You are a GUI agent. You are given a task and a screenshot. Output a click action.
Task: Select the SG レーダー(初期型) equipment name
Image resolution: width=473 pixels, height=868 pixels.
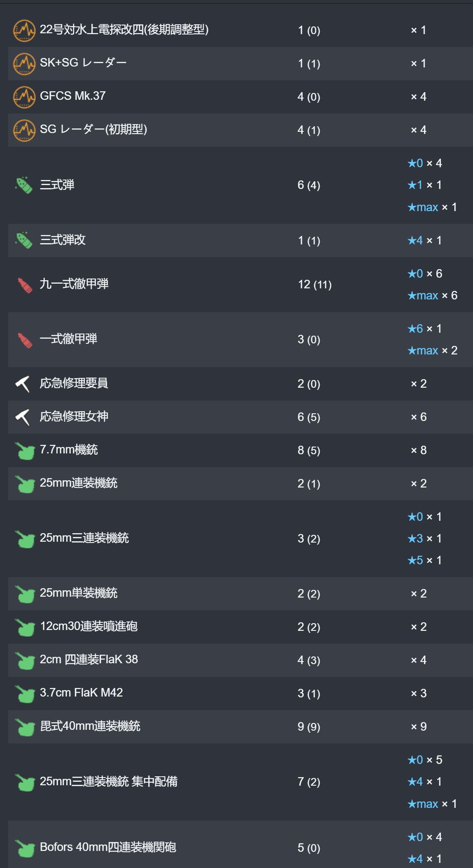pos(93,129)
